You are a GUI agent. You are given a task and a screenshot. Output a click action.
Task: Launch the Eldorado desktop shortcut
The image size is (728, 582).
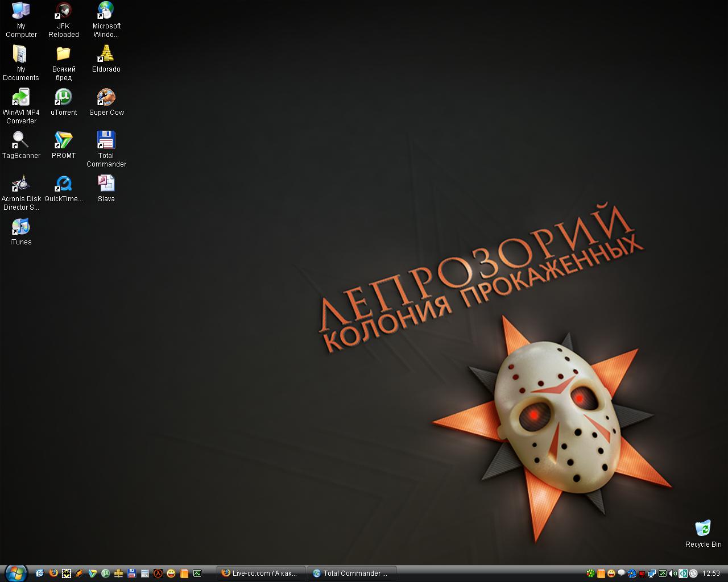click(106, 54)
